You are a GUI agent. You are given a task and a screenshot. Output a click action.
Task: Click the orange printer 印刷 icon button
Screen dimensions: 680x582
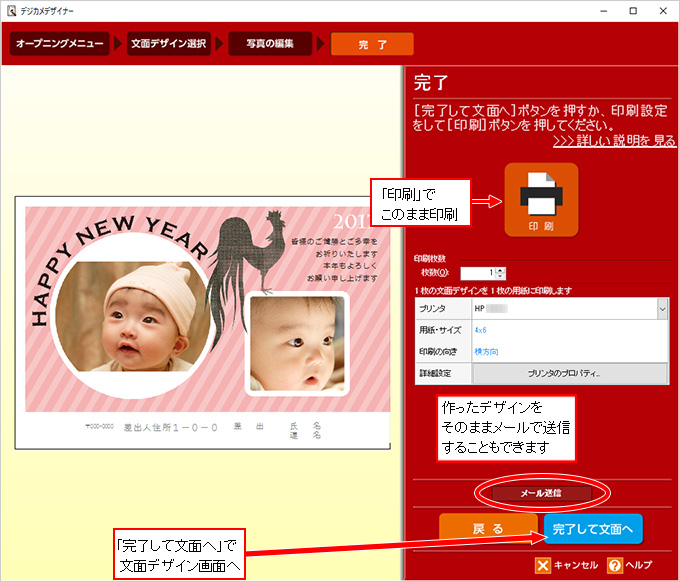pos(541,199)
